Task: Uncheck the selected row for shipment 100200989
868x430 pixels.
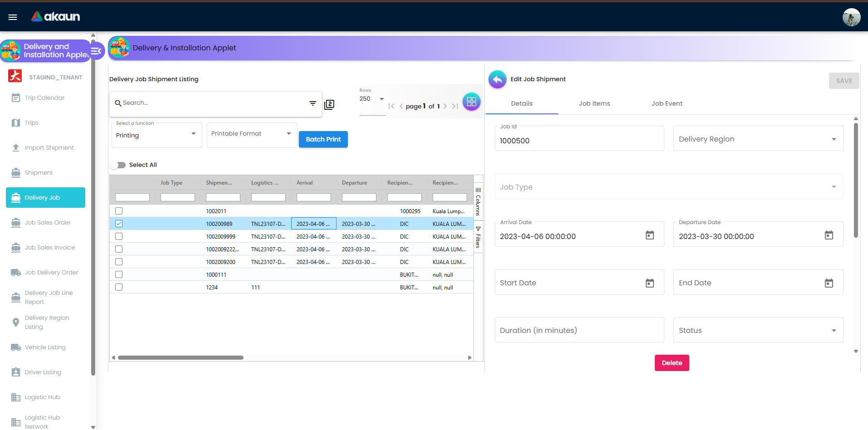Action: point(118,223)
